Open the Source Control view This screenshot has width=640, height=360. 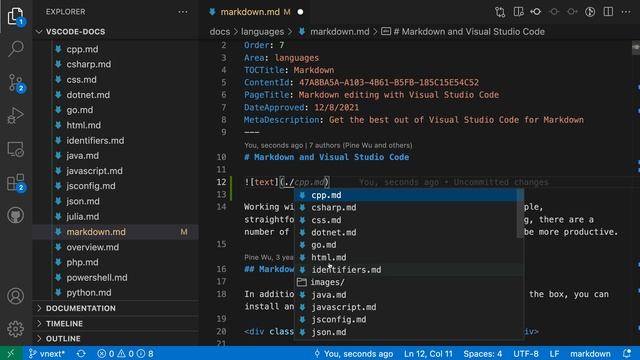[x=16, y=83]
